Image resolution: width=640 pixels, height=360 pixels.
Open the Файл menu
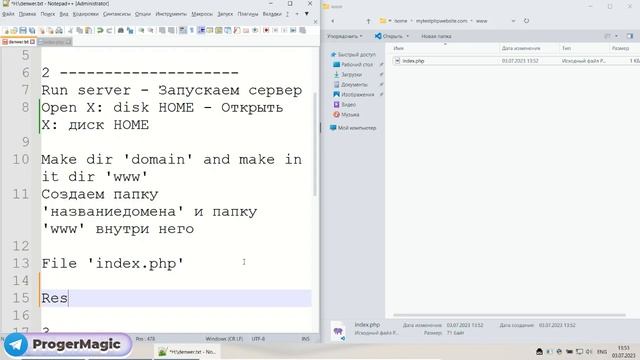tap(8, 14)
